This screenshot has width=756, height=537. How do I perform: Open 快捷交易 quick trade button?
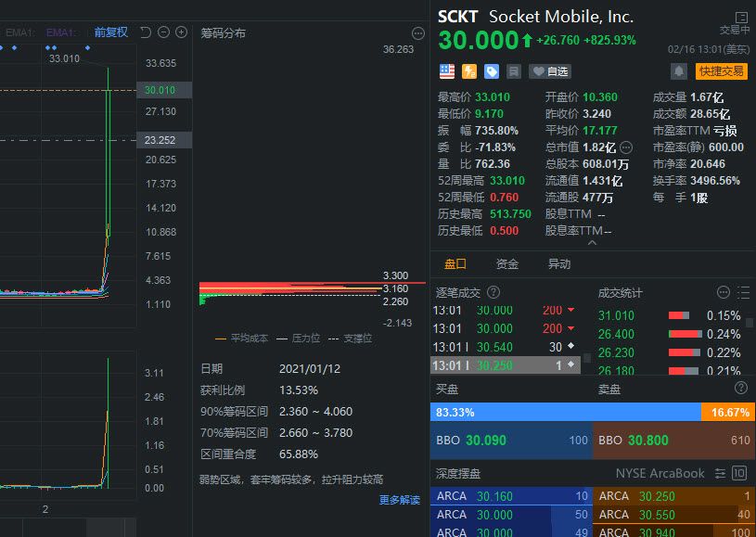tap(722, 71)
